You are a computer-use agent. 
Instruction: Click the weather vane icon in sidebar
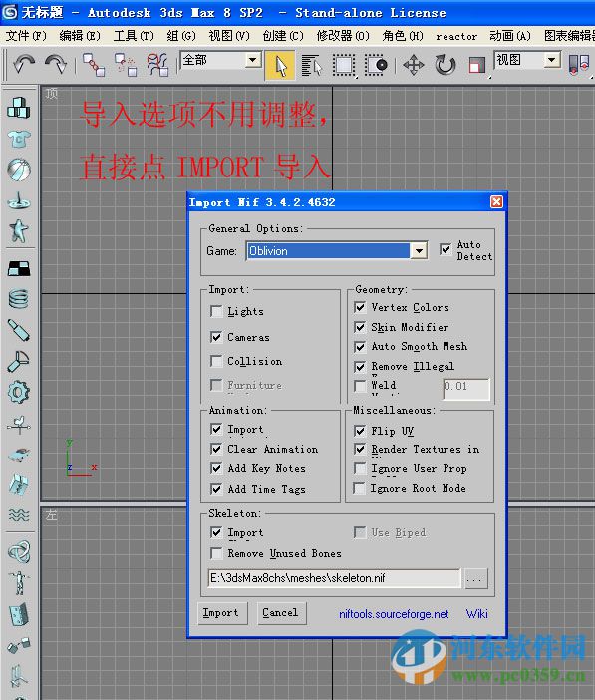pos(19,423)
